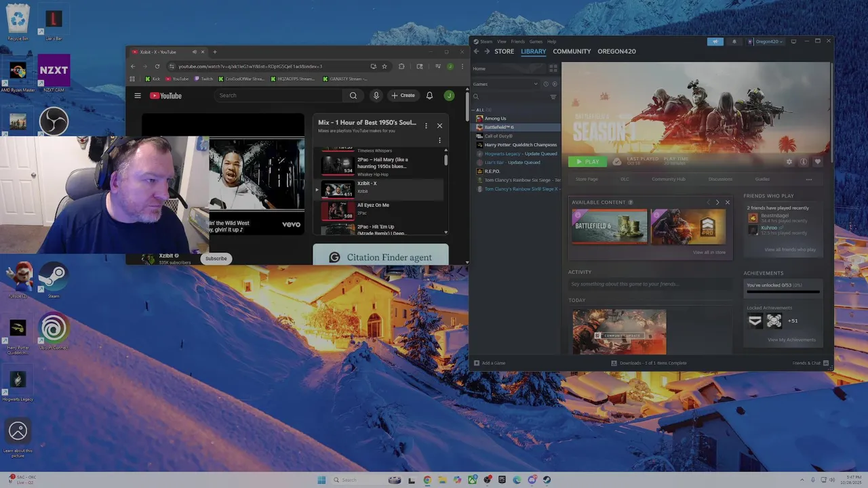868x488 pixels.
Task: Open Battlefield 6 Discussions tab
Action: (720, 179)
